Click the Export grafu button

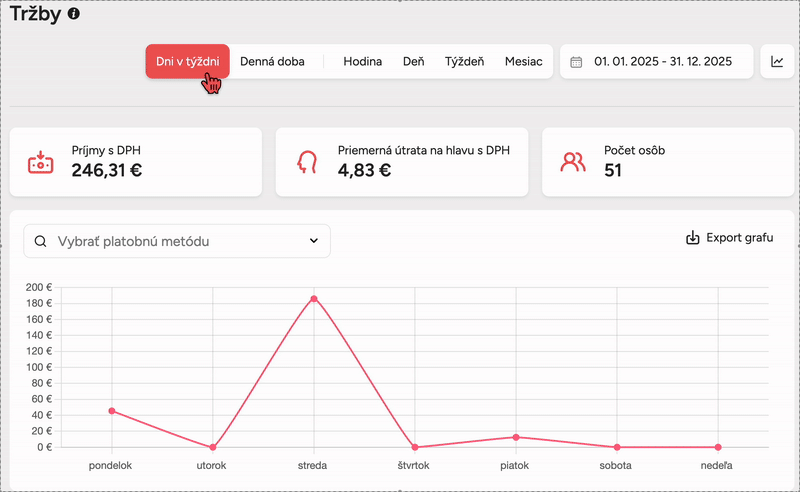729,238
